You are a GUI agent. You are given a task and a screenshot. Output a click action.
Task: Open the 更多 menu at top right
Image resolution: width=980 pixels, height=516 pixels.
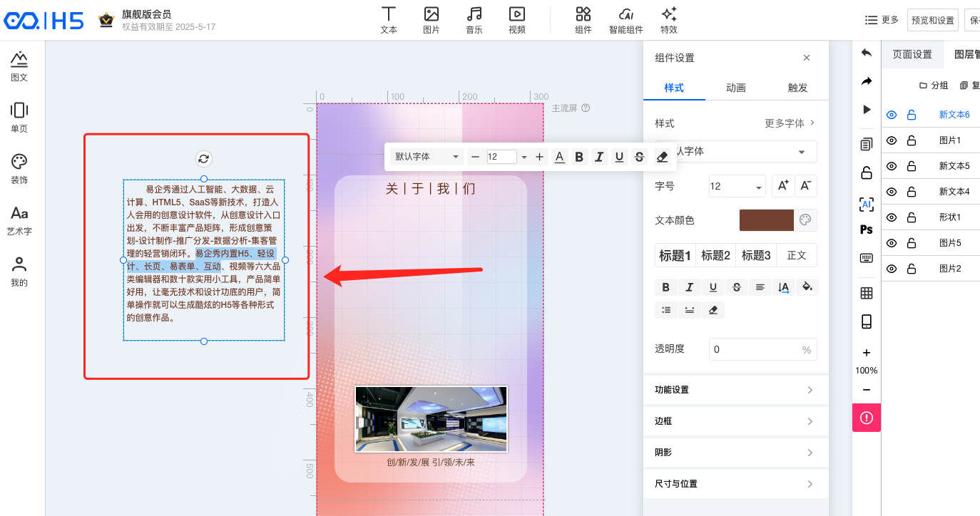point(882,20)
